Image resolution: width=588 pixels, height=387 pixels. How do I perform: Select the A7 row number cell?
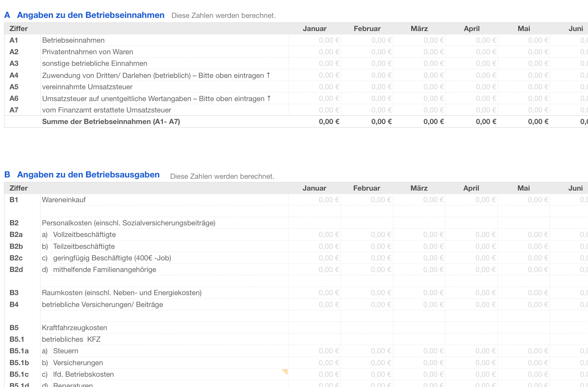pyautogui.click(x=14, y=110)
